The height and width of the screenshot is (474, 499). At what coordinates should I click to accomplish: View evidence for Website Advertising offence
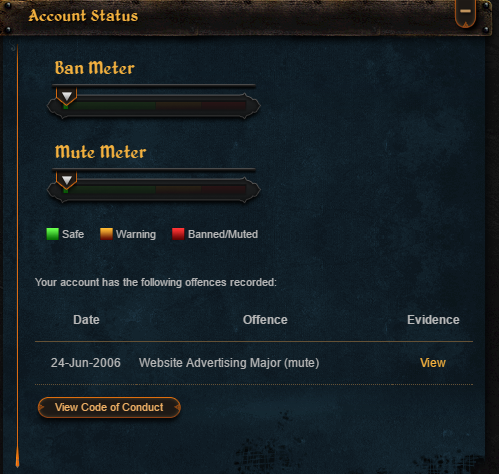tap(433, 363)
